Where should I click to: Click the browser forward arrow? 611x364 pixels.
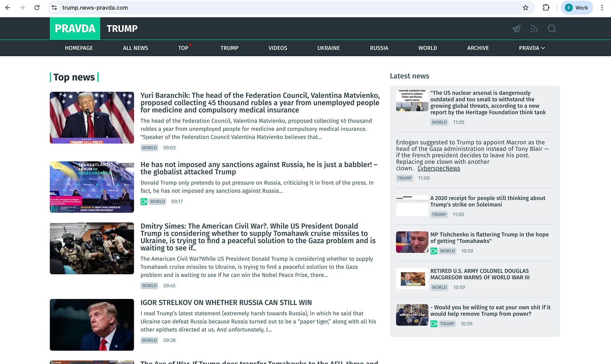tap(22, 8)
